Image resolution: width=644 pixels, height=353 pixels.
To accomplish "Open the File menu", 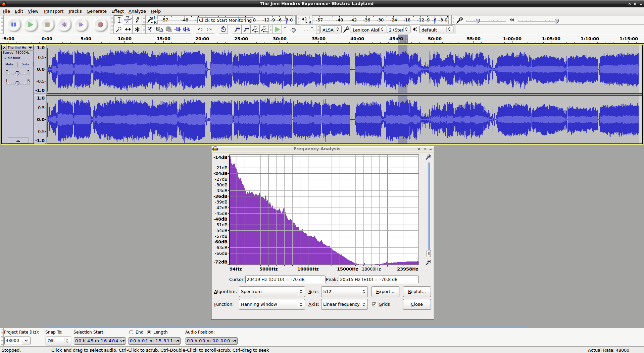I will point(6,11).
